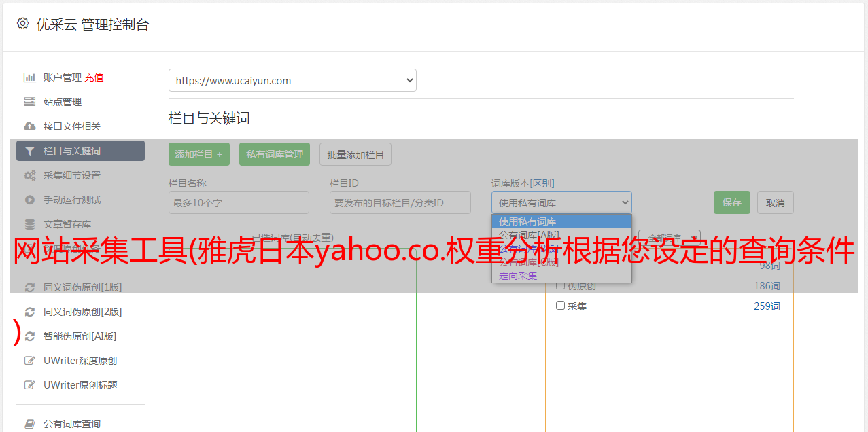Click the cloud upload icon for 接口文件相关
The height and width of the screenshot is (432, 868).
click(30, 126)
